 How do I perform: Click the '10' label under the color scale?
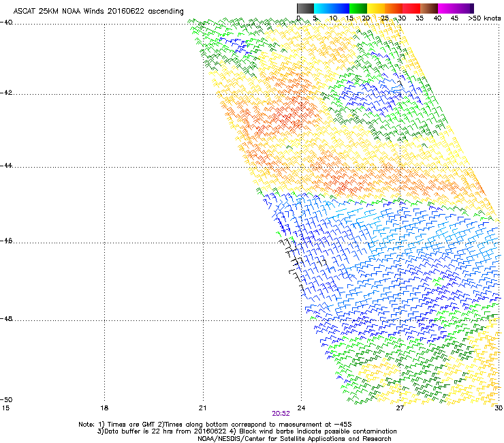tap(333, 18)
